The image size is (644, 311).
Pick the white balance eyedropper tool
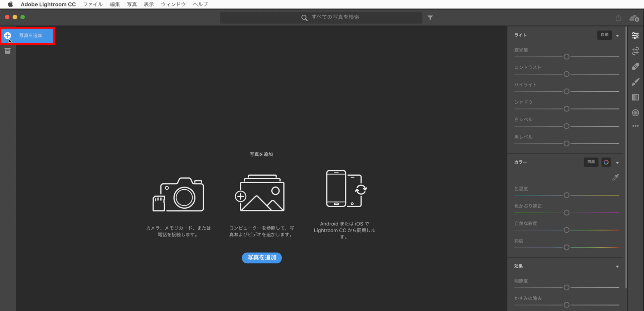(615, 177)
